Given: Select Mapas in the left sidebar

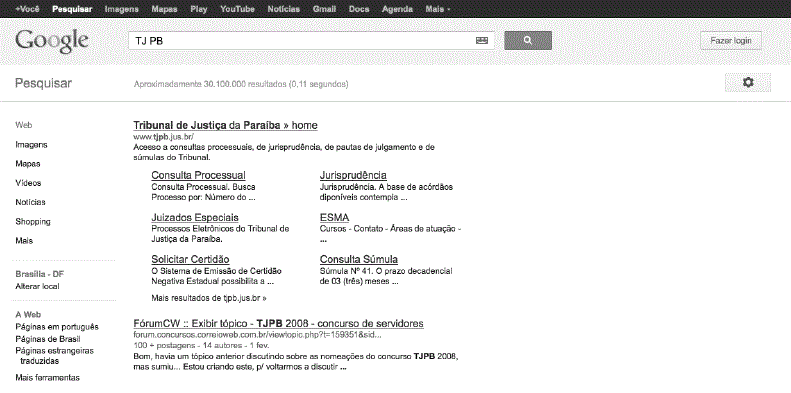Looking at the screenshot, I should click(x=28, y=164).
